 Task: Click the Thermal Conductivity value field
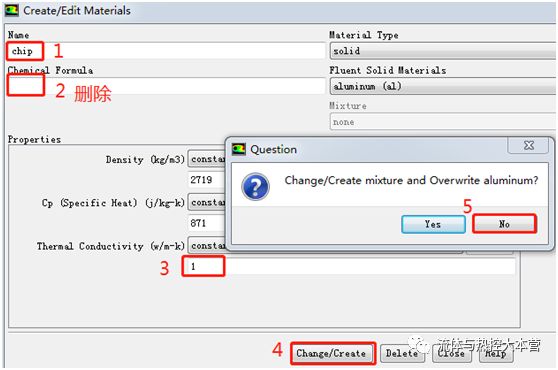(x=349, y=266)
